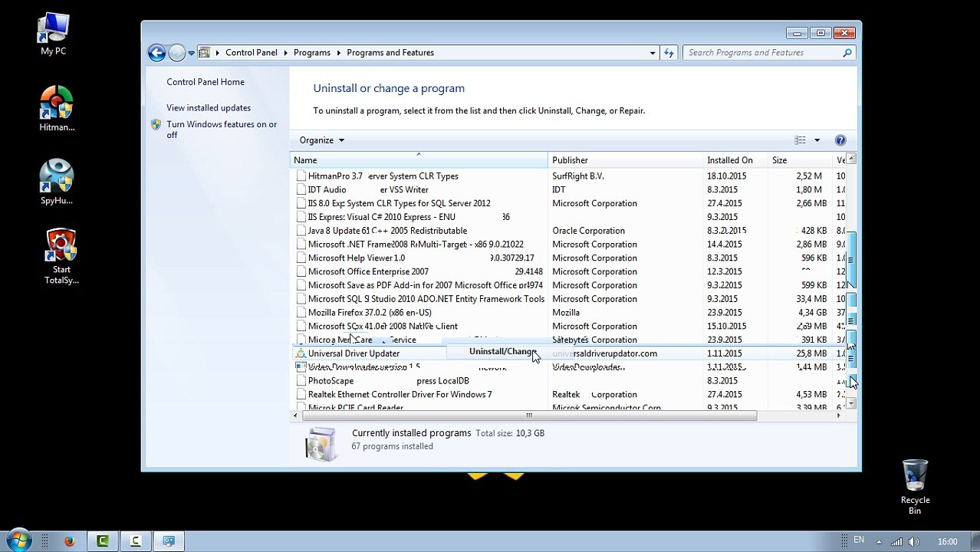This screenshot has width=980, height=552.
Task: Select Microsoft Save as PDF Add-in row
Action: coord(567,285)
